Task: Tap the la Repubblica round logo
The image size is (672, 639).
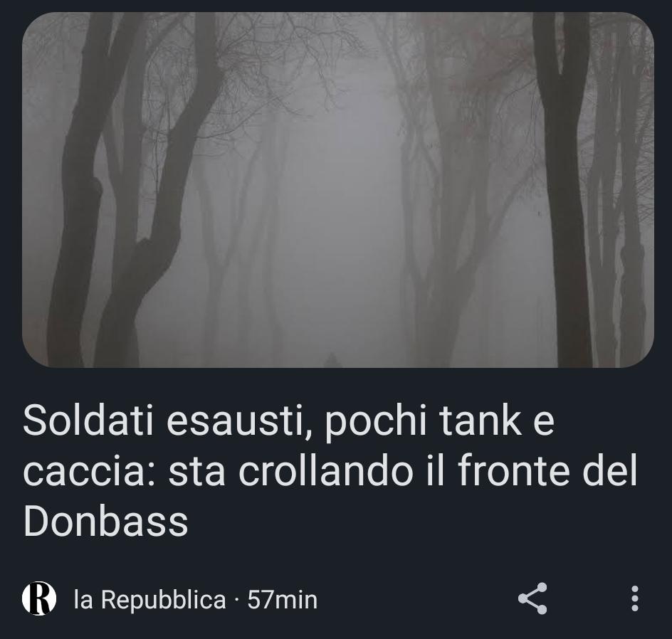Action: (39, 598)
